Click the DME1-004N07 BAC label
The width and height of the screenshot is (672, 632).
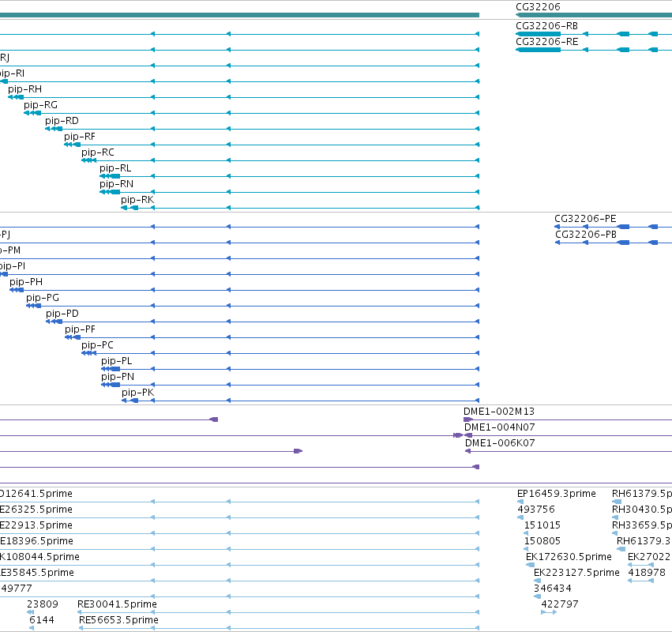pos(500,427)
